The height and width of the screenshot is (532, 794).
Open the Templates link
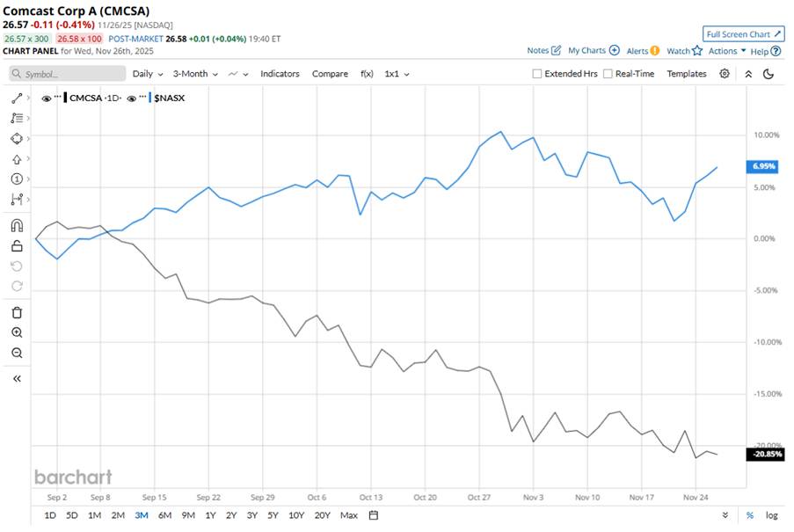(x=686, y=74)
